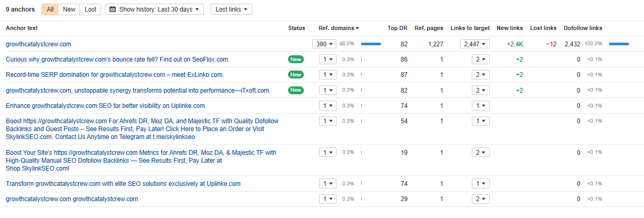Click New status badge on ExLinko row
The width and height of the screenshot is (644, 218).
[296, 75]
